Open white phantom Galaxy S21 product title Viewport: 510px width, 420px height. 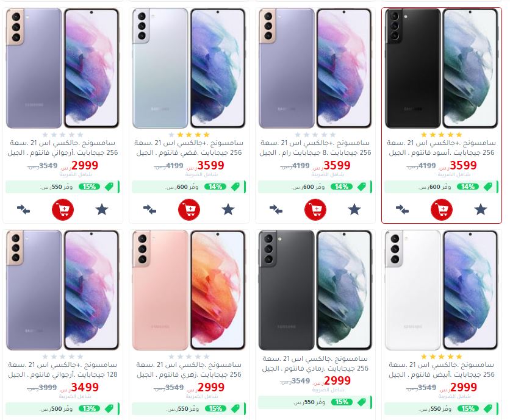click(x=442, y=369)
